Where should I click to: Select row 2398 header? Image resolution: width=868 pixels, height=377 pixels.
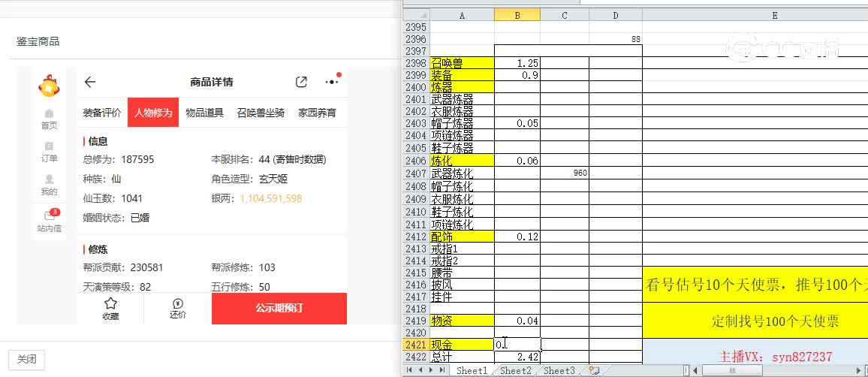tap(416, 63)
